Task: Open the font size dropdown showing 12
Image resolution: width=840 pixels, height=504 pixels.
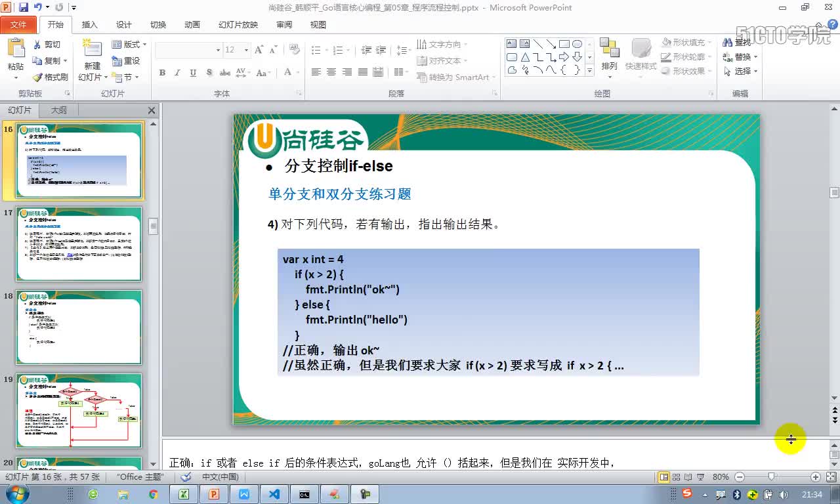Action: coord(236,50)
